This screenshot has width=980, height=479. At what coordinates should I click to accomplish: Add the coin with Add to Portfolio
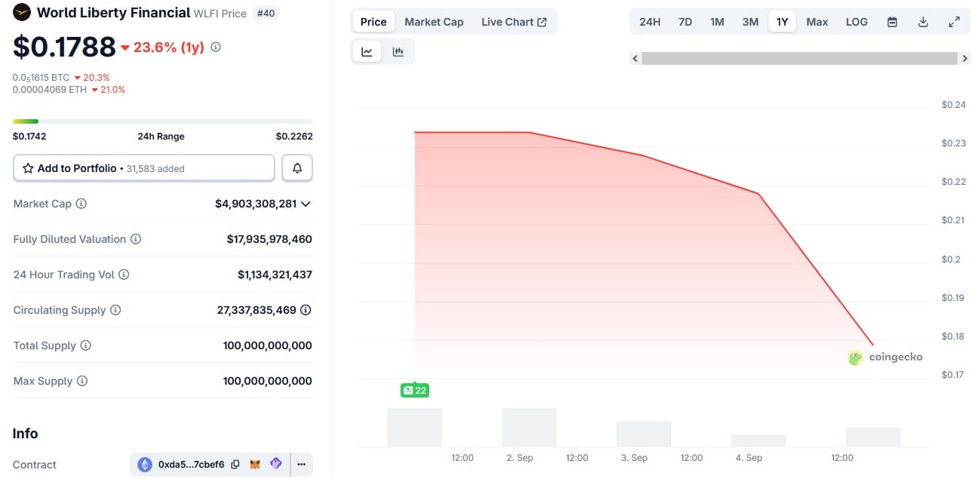pos(144,168)
